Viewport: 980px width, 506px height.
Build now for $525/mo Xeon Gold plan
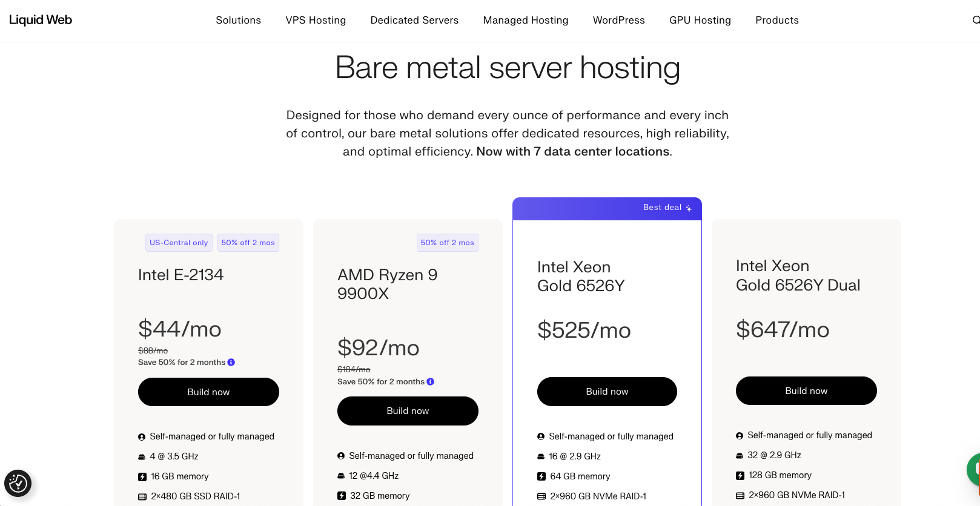click(x=607, y=392)
